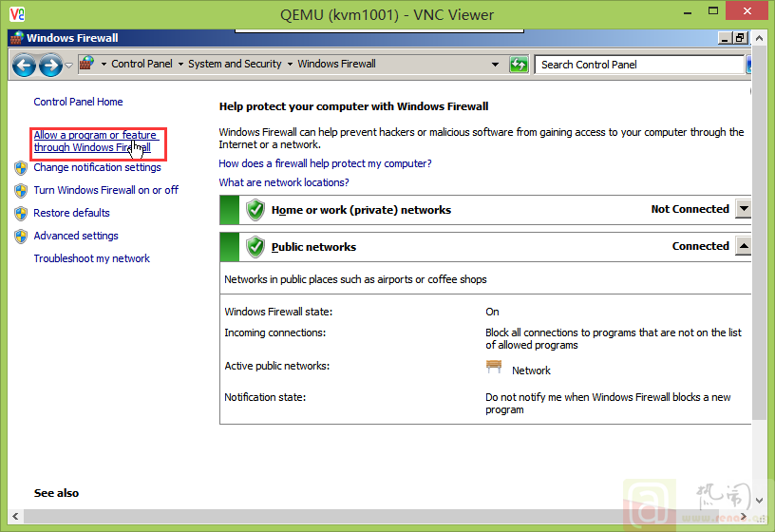This screenshot has height=532, width=775.
Task: Click green shield icon on Home networks
Action: click(255, 210)
